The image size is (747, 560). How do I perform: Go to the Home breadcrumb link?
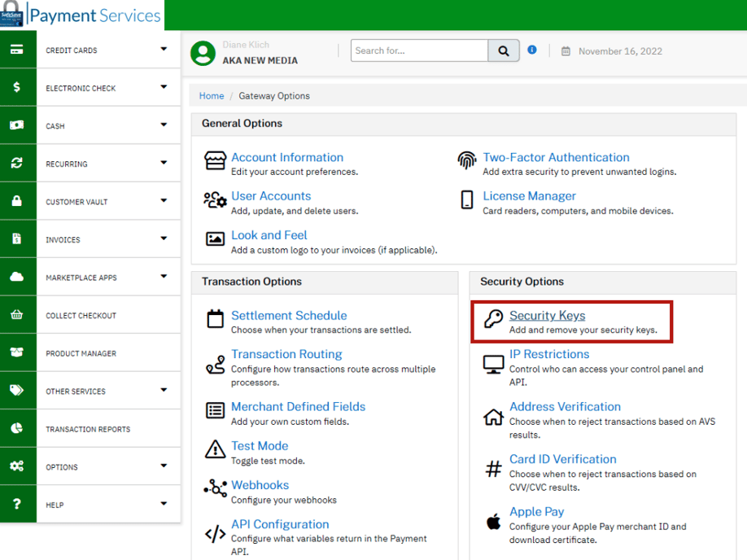click(212, 96)
